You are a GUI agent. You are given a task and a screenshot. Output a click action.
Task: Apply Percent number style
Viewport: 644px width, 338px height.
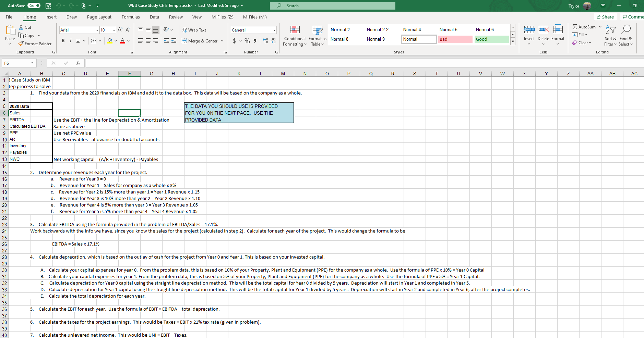[x=247, y=41]
